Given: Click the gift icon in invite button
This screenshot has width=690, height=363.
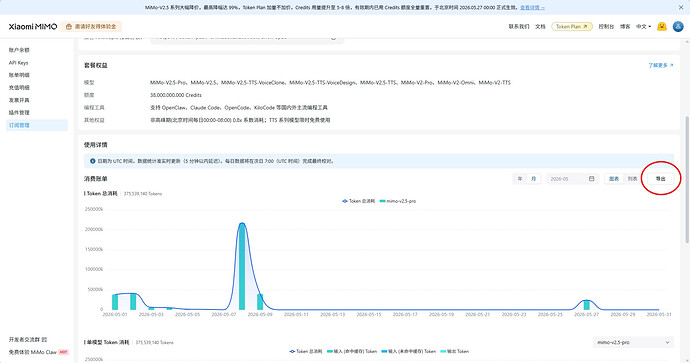Looking at the screenshot, I should pyautogui.click(x=69, y=26).
